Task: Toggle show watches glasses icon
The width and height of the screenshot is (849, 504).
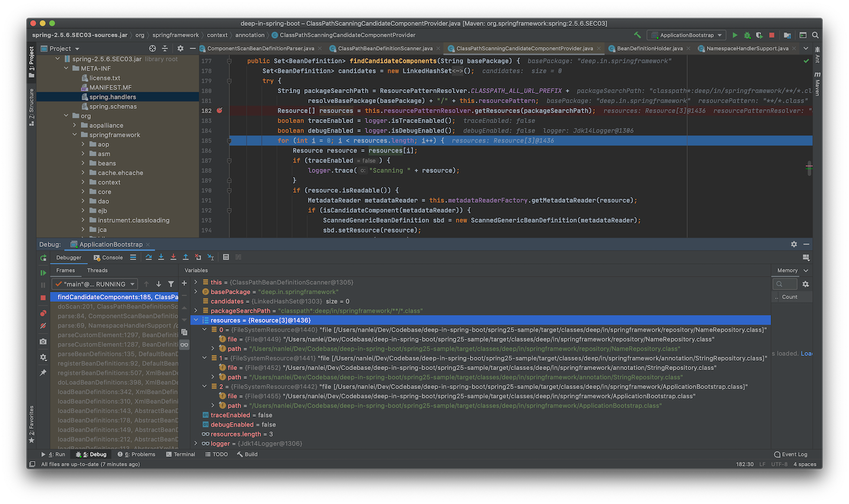Action: point(185,345)
